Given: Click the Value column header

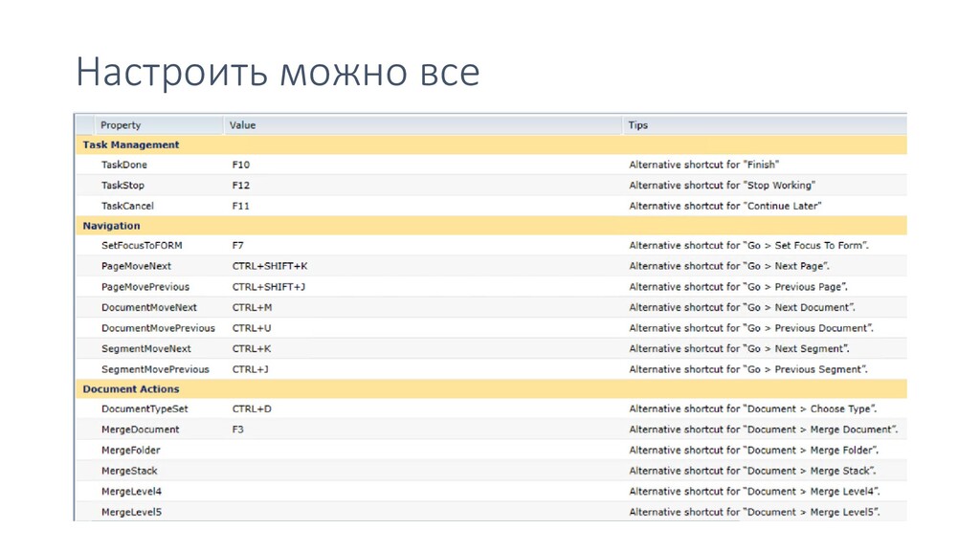Looking at the screenshot, I should [x=422, y=125].
